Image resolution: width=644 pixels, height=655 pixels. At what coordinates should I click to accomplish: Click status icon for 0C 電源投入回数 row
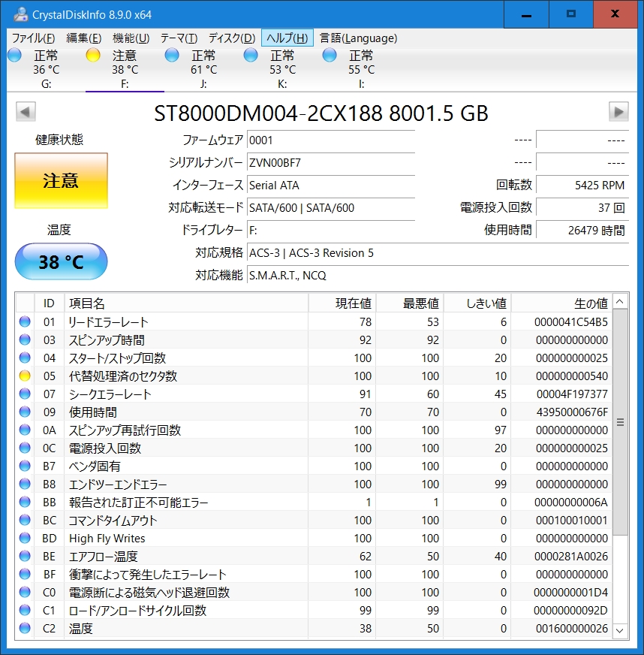25,448
